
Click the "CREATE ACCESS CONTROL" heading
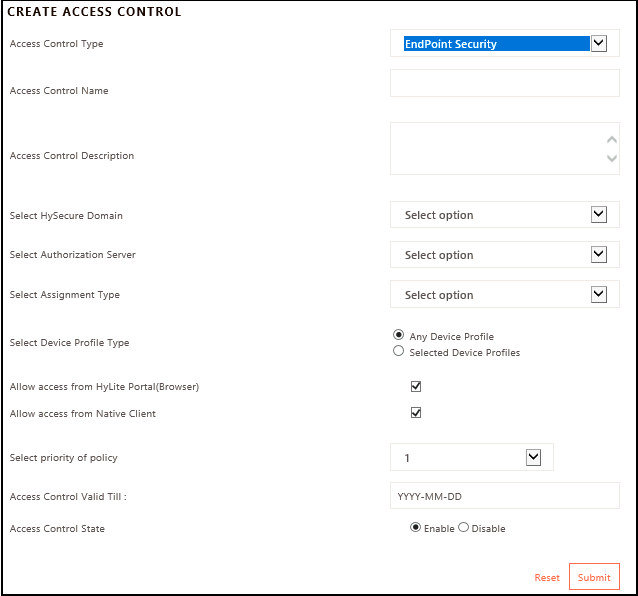pyautogui.click(x=94, y=12)
